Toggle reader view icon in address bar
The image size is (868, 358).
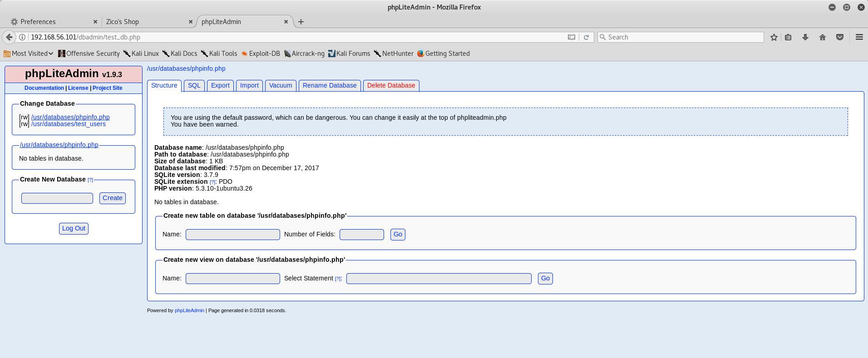point(572,37)
